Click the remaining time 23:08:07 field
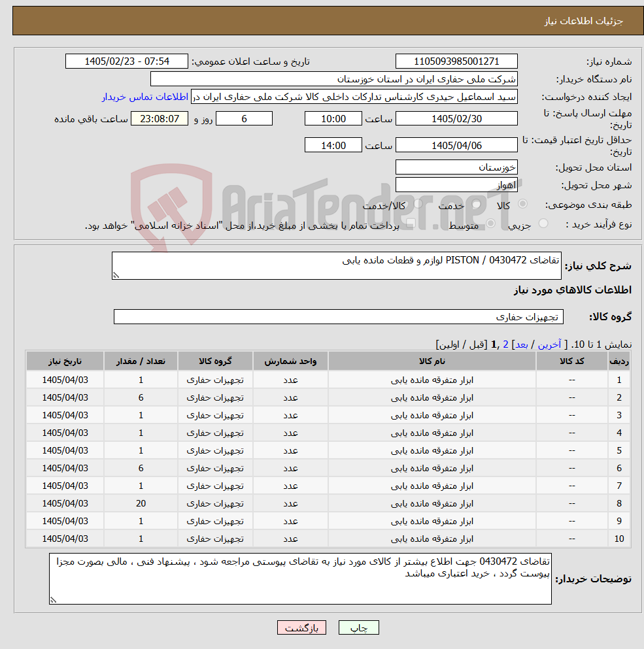644x649 pixels. [x=160, y=119]
